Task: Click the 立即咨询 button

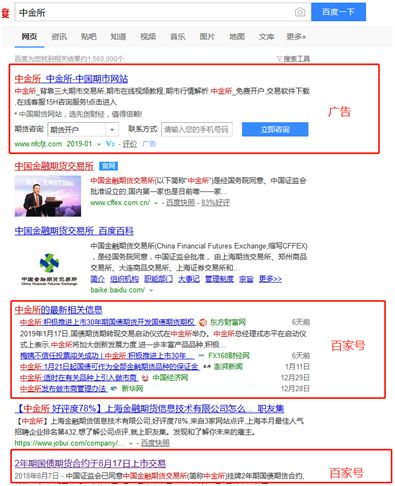Action: click(275, 129)
